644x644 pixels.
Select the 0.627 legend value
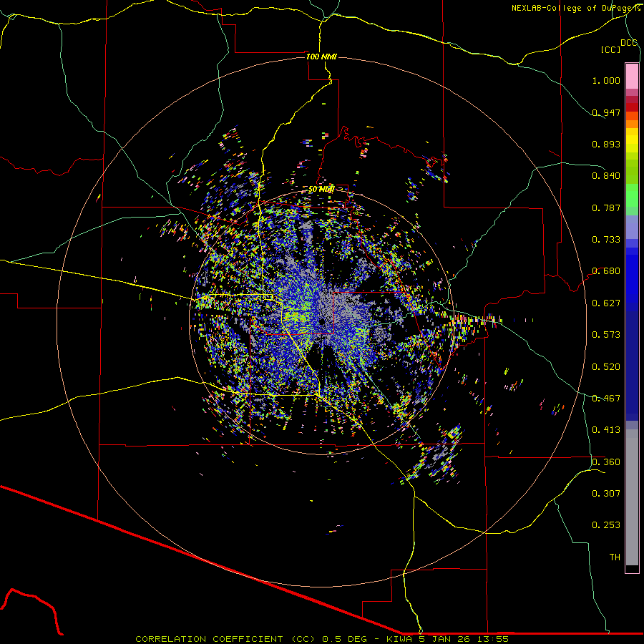[606, 303]
